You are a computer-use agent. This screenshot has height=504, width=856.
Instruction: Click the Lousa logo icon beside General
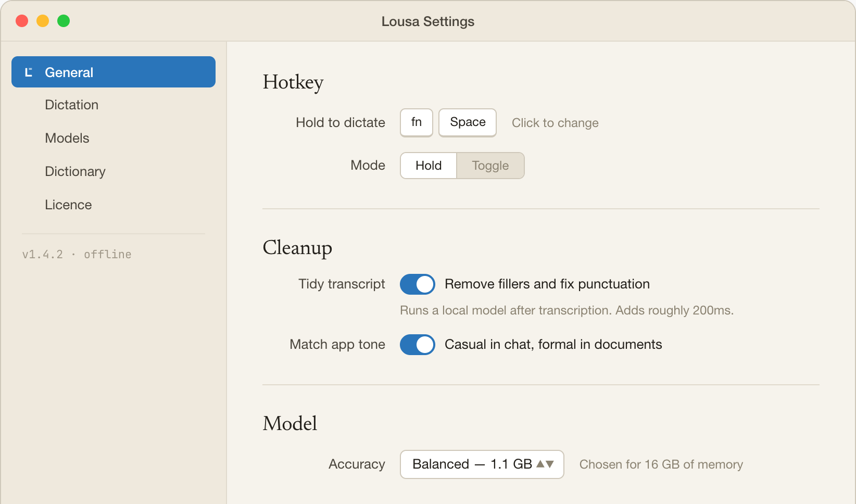29,72
